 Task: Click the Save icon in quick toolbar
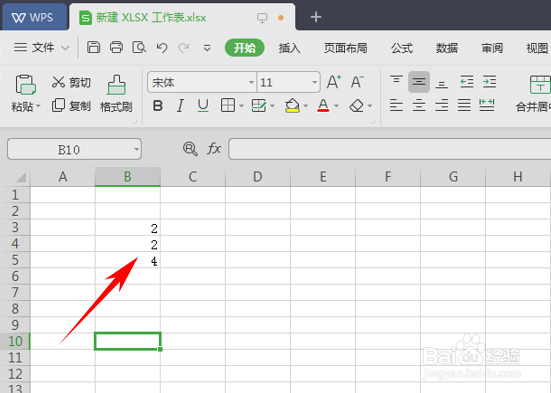93,47
